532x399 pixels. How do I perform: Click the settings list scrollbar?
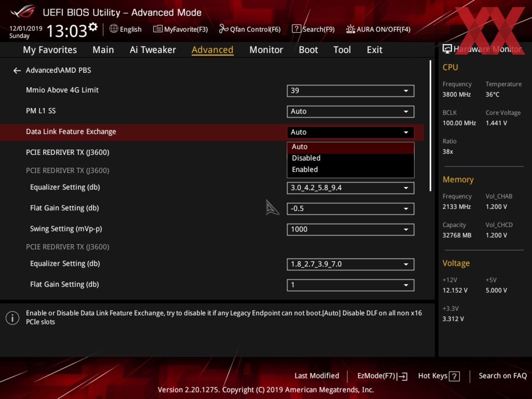430,126
